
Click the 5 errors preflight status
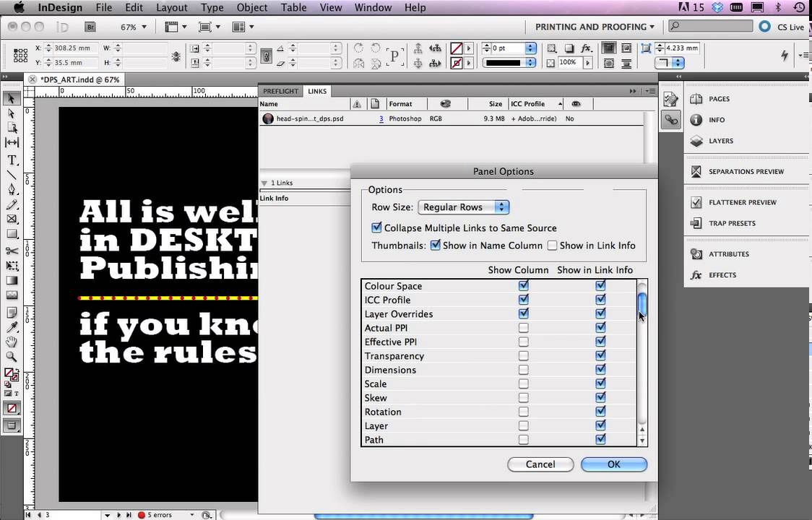coord(159,515)
